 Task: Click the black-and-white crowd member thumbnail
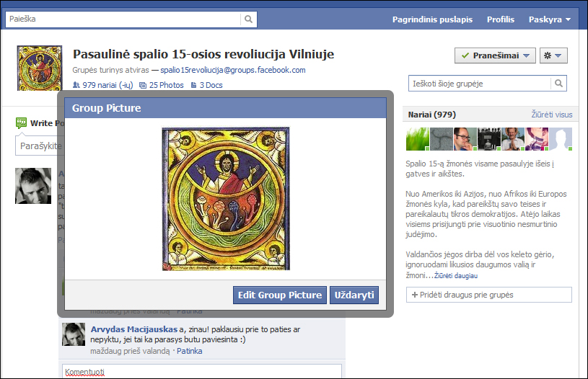click(489, 139)
